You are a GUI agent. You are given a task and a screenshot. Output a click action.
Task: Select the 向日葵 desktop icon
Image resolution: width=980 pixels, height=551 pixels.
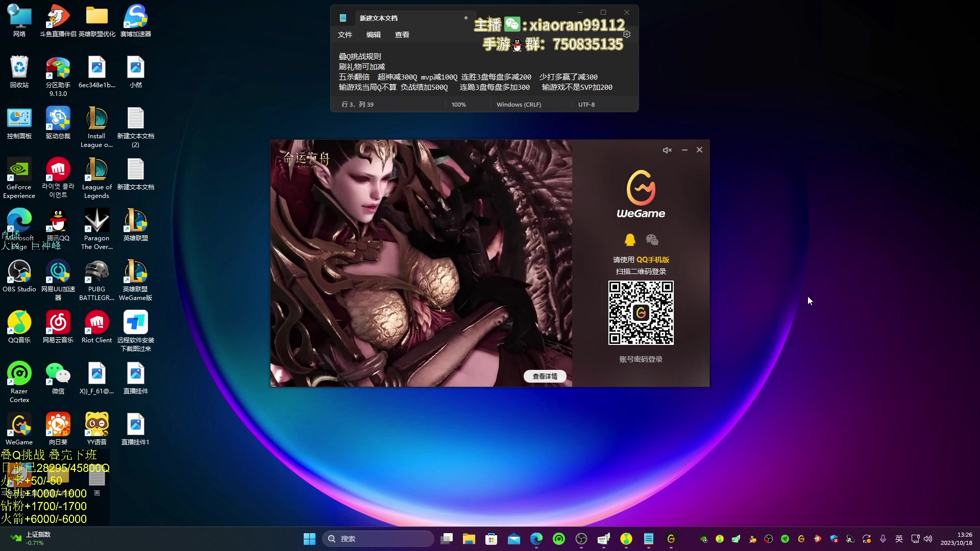pos(58,429)
